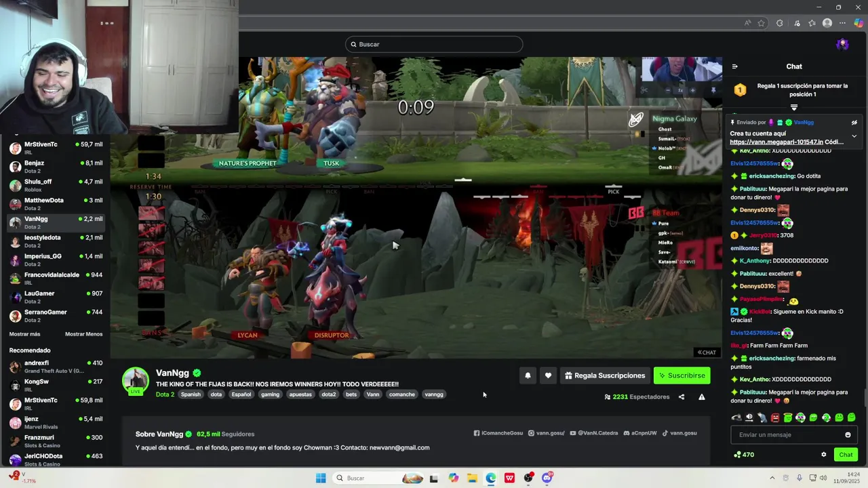
Task: Click the Suscribirse button
Action: pyautogui.click(x=682, y=375)
